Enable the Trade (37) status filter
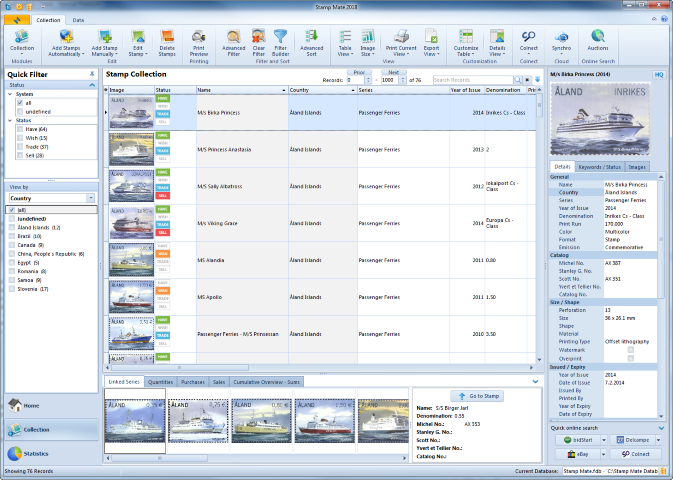Viewport: 673px width, 480px height. 19,147
